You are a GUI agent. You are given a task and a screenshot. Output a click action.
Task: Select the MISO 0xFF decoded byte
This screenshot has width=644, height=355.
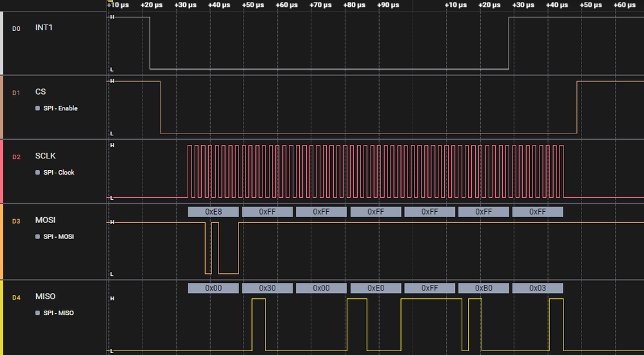429,288
